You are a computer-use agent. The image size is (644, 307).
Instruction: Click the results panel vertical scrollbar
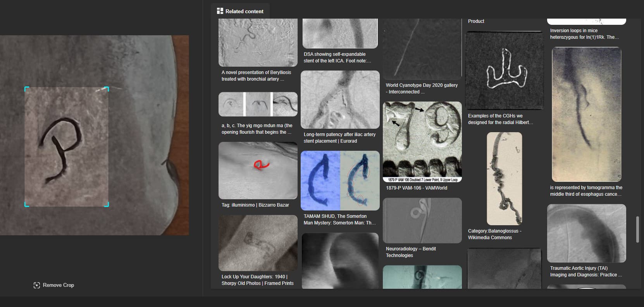click(x=637, y=229)
